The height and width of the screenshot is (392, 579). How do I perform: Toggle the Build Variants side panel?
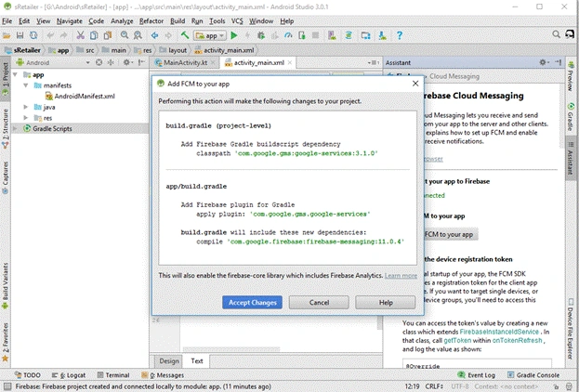(6, 286)
